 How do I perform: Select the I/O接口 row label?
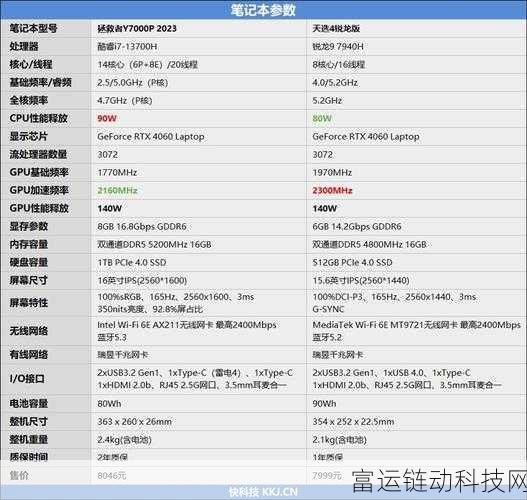click(x=27, y=379)
